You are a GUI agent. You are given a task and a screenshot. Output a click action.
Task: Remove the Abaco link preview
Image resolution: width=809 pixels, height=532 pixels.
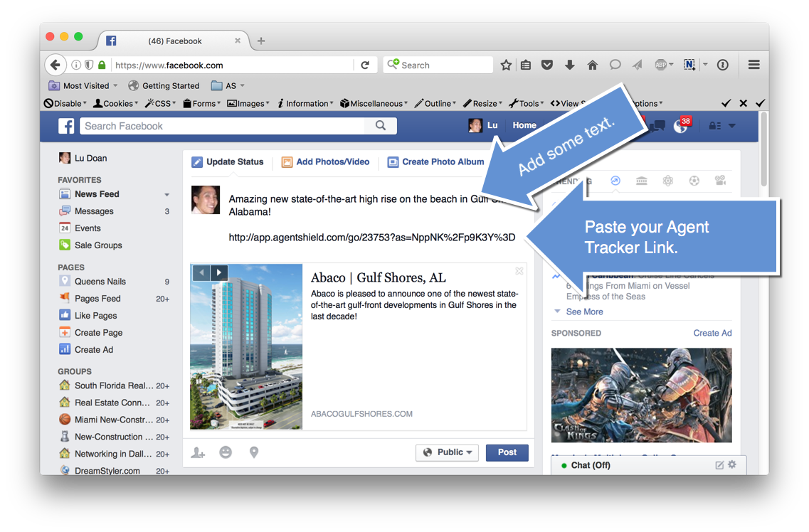click(x=519, y=271)
